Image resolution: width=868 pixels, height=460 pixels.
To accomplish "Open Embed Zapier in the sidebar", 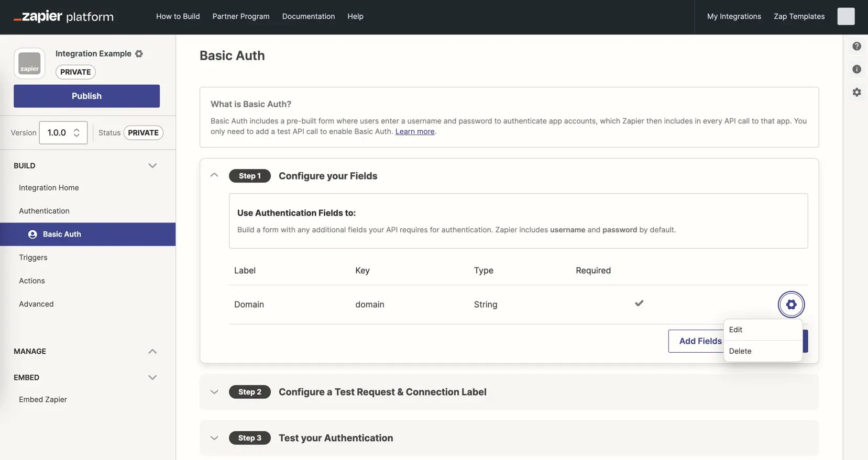I will [x=43, y=399].
